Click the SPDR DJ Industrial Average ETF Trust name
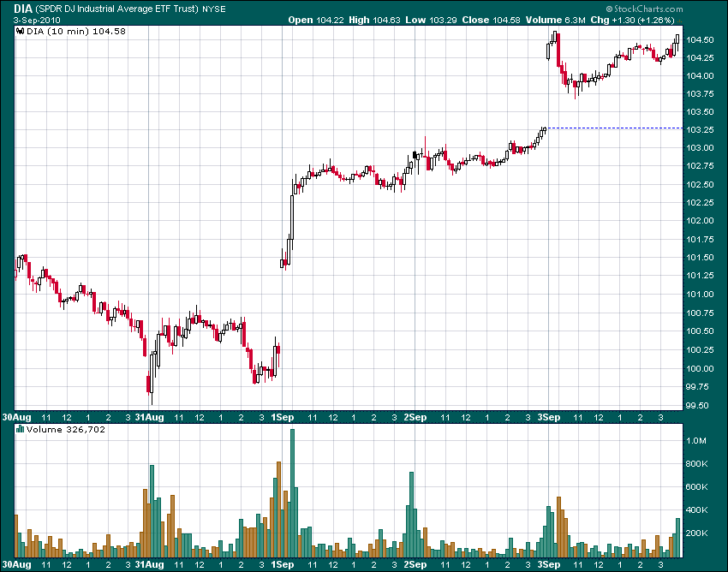 tap(117, 9)
